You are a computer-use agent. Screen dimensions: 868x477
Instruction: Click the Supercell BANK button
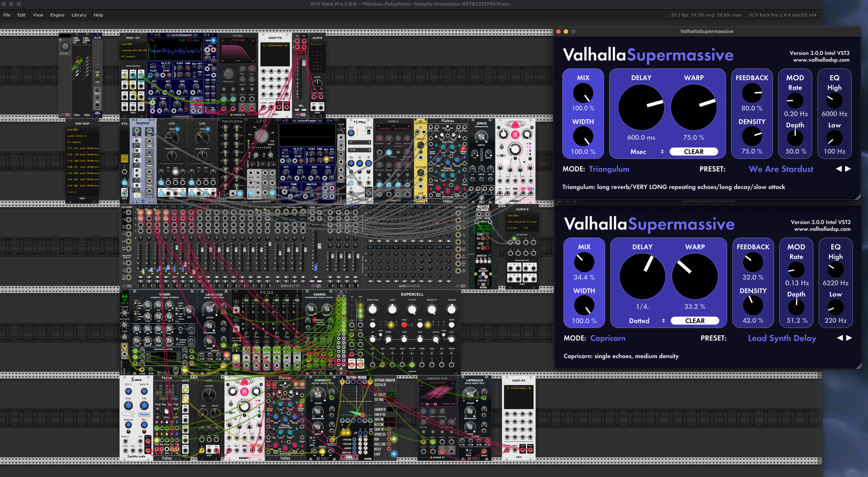pyautogui.click(x=451, y=325)
